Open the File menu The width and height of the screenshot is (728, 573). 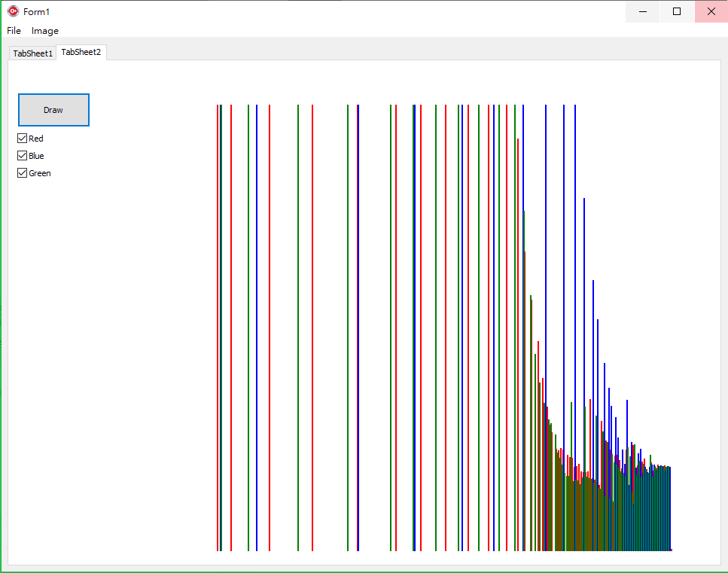click(14, 31)
